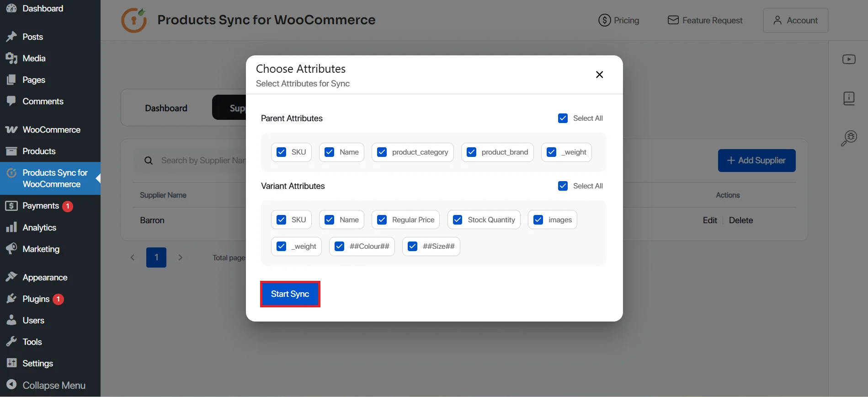
Task: Click the Payments dollar icon
Action: 11,206
